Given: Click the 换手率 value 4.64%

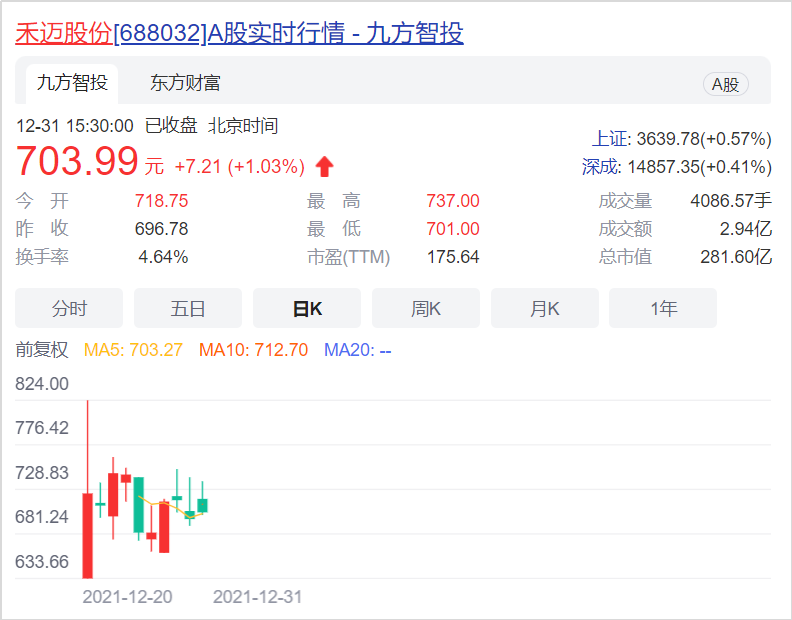Looking at the screenshot, I should click(163, 257).
